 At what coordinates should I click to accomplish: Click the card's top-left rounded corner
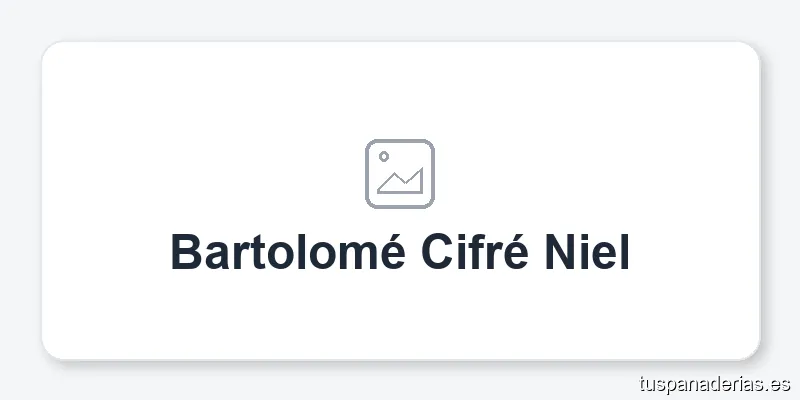51,51
